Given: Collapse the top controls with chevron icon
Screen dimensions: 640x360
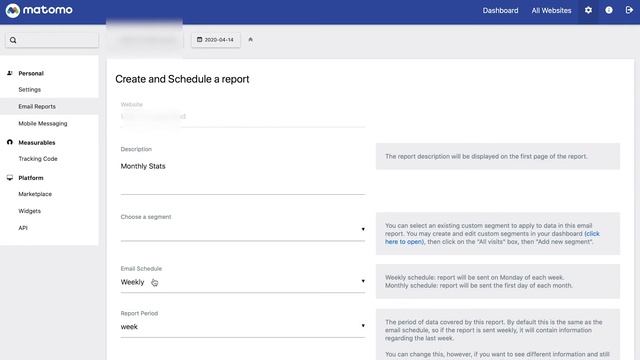Looking at the screenshot, I should (x=251, y=40).
